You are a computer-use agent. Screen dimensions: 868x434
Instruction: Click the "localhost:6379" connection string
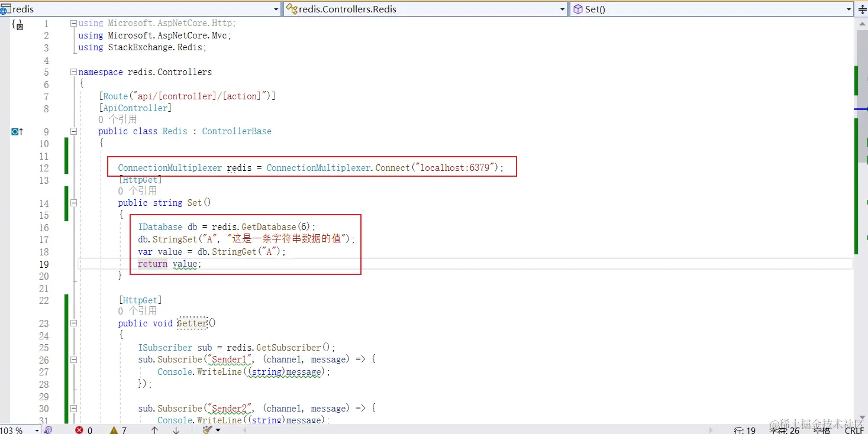(x=454, y=168)
